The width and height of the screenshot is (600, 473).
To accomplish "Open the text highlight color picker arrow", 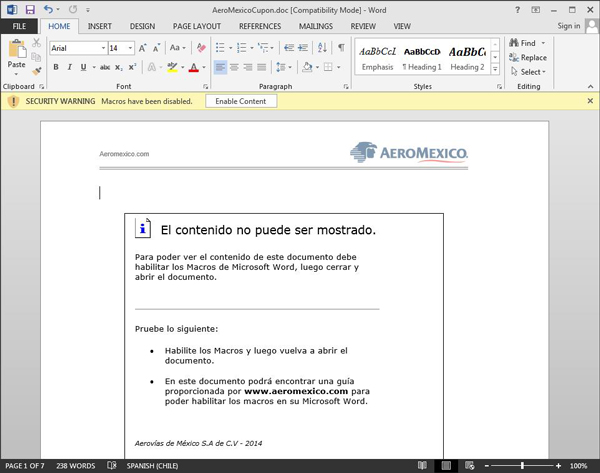I will (x=183, y=67).
